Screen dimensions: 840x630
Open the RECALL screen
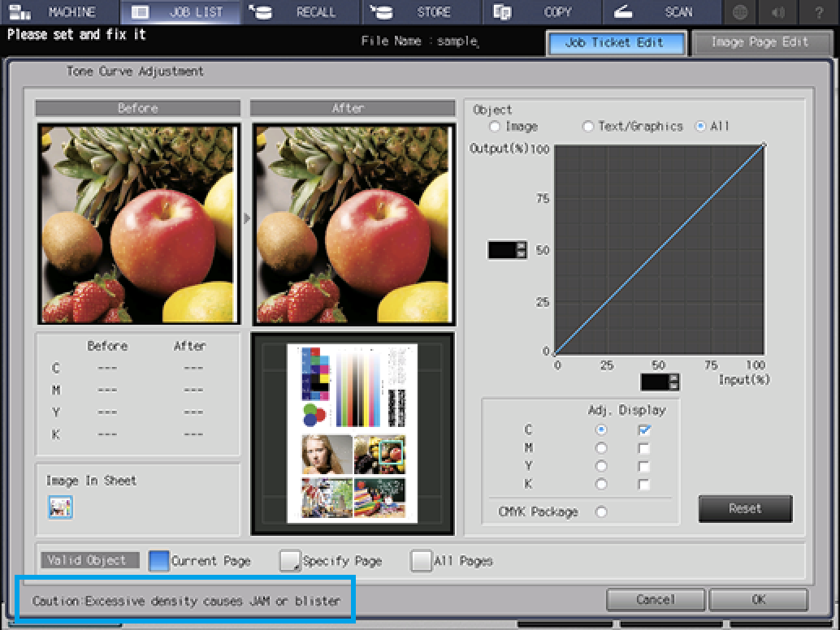point(300,12)
